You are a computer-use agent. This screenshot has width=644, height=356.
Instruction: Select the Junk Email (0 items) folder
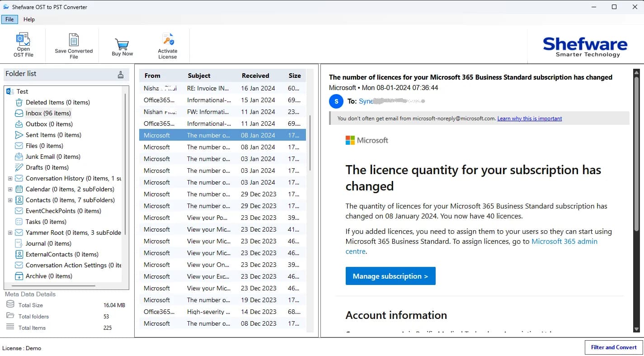click(x=53, y=157)
